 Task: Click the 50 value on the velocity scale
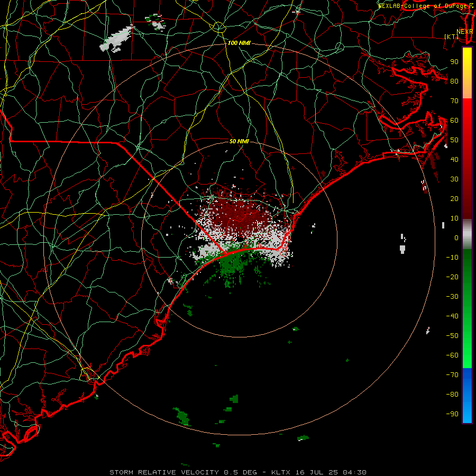454,140
